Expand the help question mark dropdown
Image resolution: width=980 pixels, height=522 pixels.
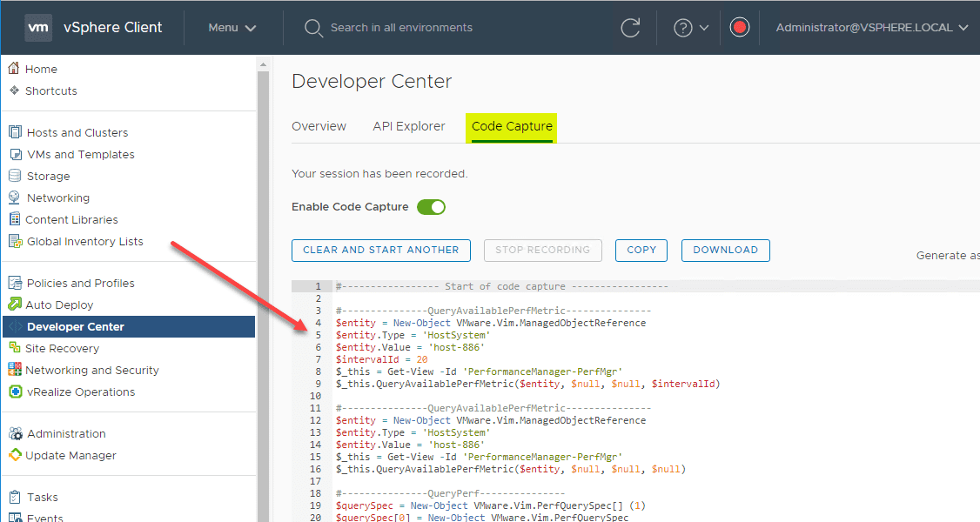(x=691, y=28)
